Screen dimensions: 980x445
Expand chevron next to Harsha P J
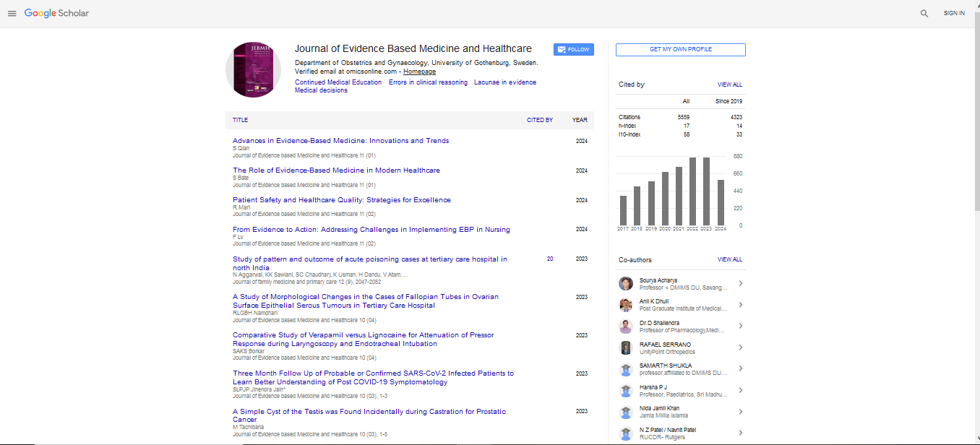point(740,391)
